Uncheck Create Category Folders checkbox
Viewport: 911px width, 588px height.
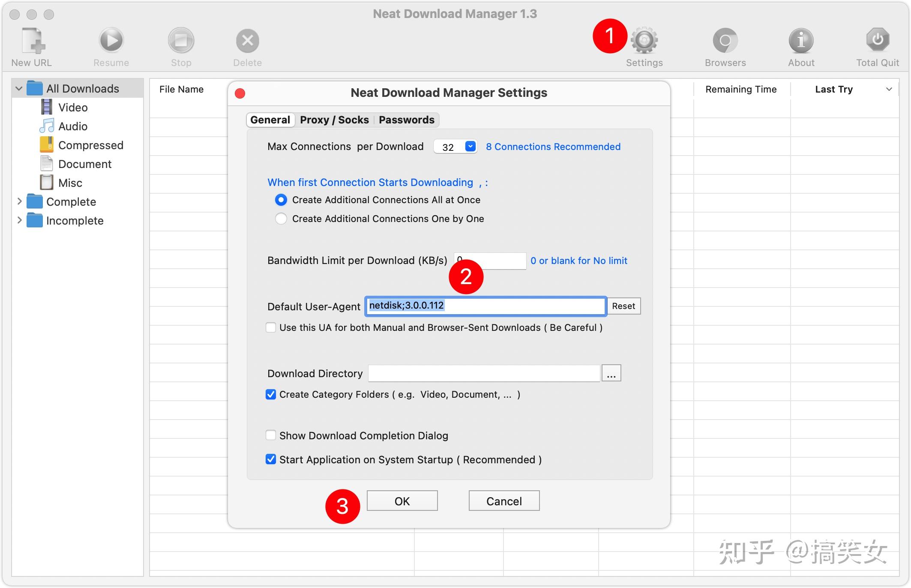click(271, 394)
